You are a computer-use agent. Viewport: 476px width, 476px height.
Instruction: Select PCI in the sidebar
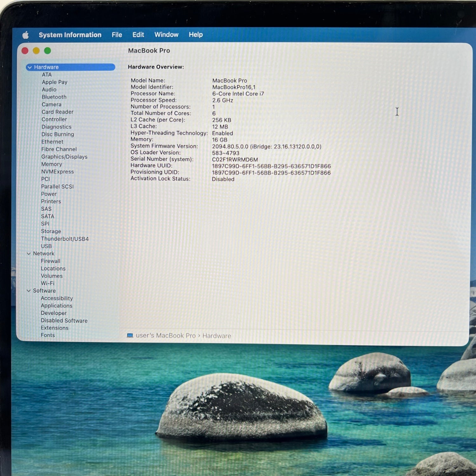click(x=46, y=179)
